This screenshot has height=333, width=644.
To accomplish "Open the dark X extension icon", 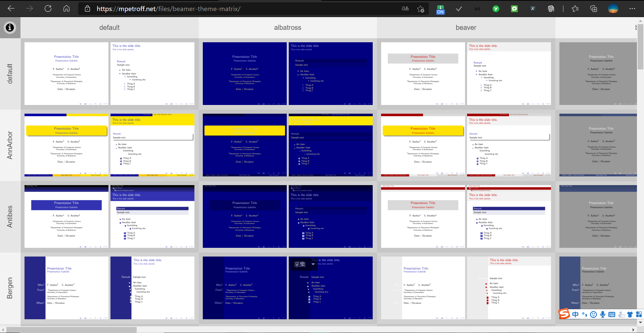I will (x=533, y=9).
